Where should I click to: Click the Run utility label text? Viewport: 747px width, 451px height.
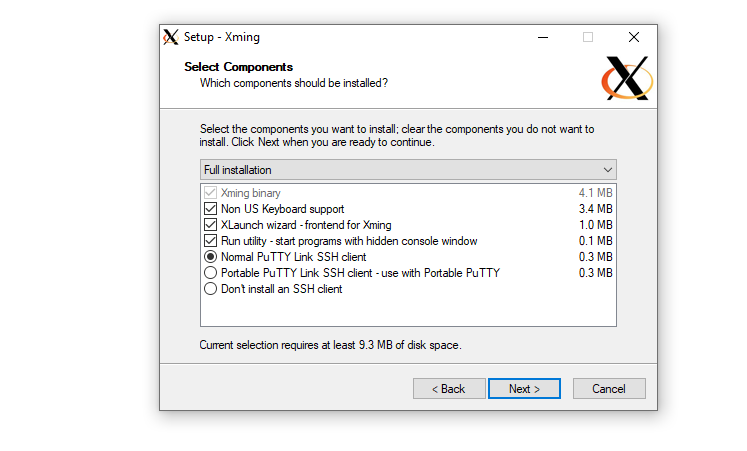349,241
